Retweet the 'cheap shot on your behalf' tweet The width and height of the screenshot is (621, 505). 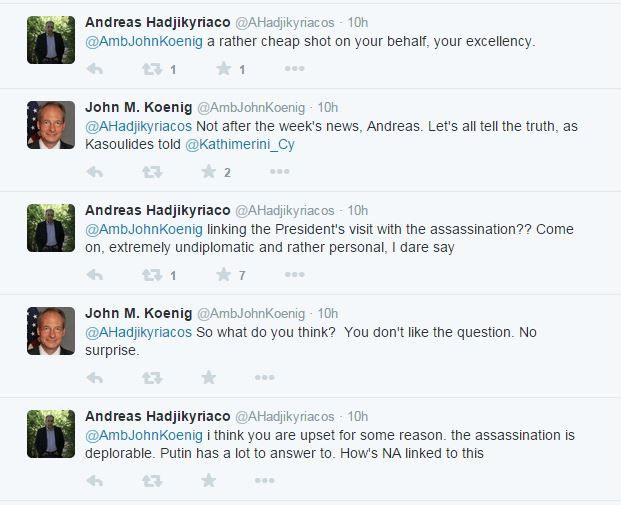[152, 69]
